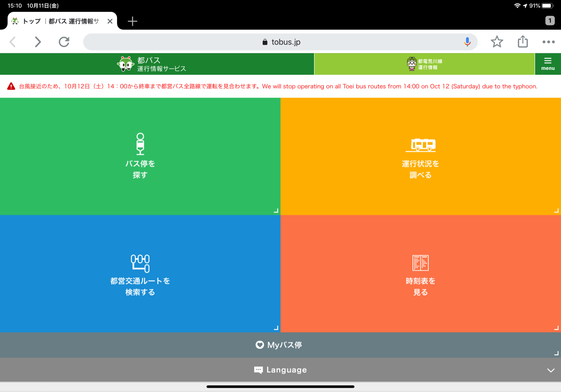Tap the lock icon in address bar
561x392 pixels.
[265, 42]
